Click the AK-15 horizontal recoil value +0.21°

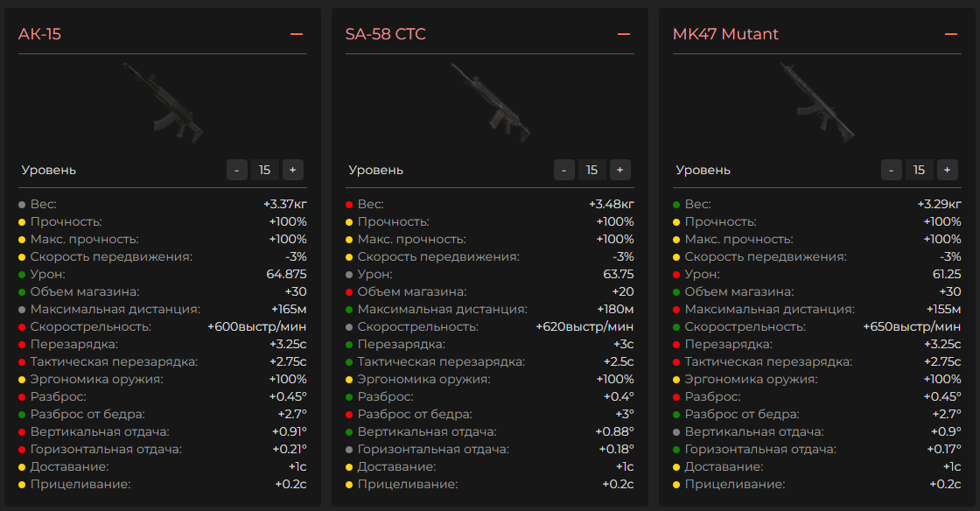[x=290, y=449]
